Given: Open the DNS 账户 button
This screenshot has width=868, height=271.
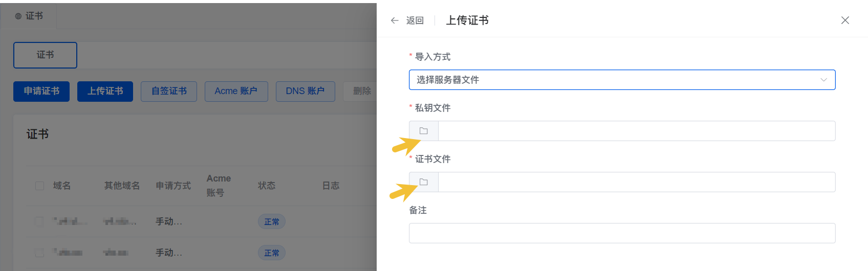Looking at the screenshot, I should click(305, 91).
